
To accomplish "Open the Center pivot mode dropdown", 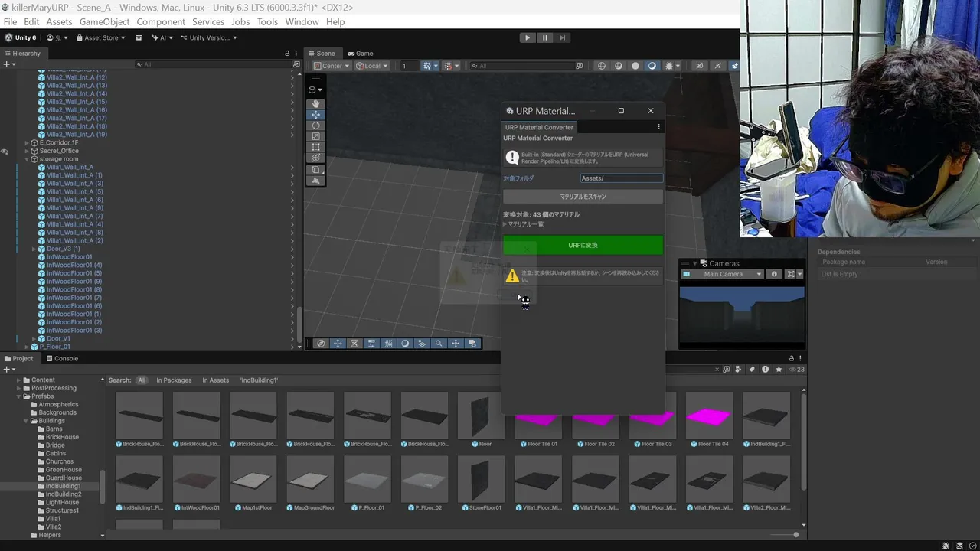I will tap(332, 66).
